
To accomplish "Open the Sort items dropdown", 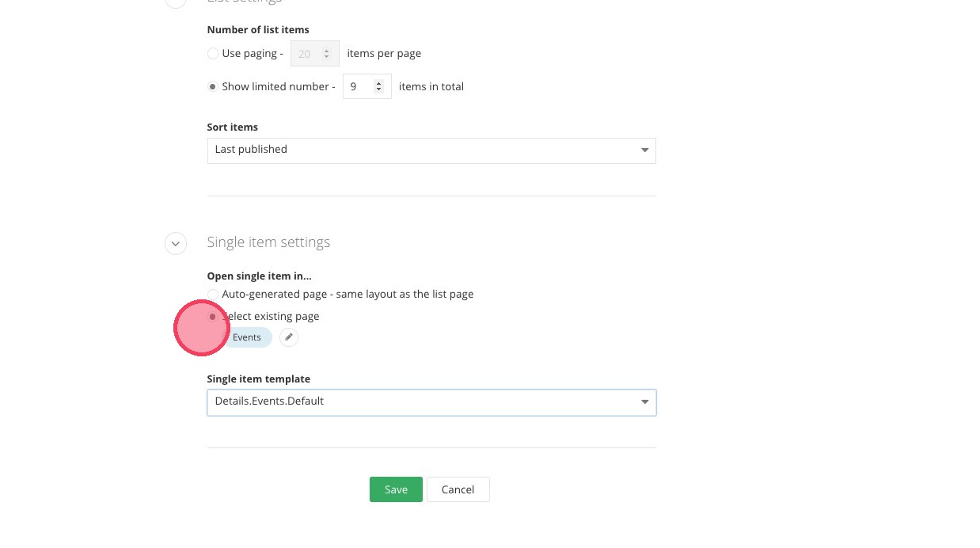I will 431,150.
